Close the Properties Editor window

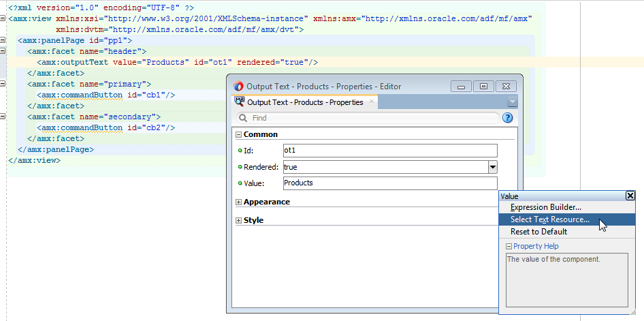(x=506, y=87)
